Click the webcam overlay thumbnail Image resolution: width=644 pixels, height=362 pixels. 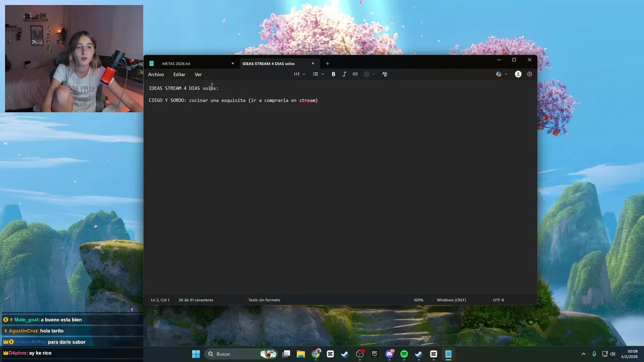click(x=74, y=58)
